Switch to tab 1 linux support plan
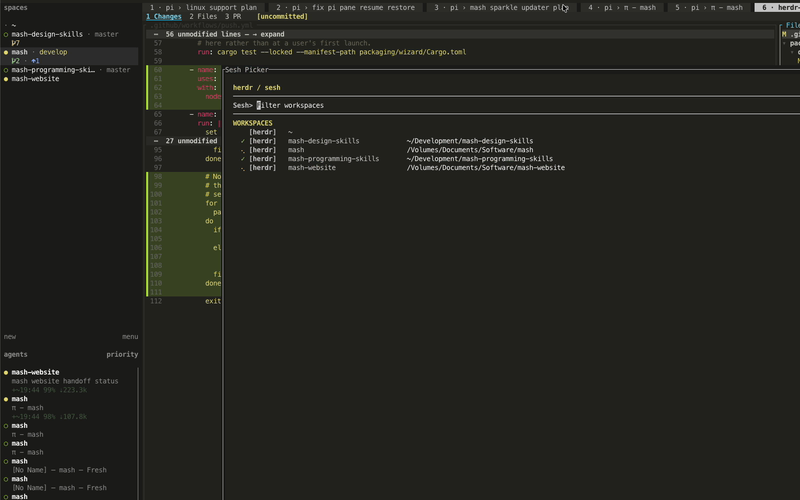This screenshot has width=800, height=500. [205, 7]
